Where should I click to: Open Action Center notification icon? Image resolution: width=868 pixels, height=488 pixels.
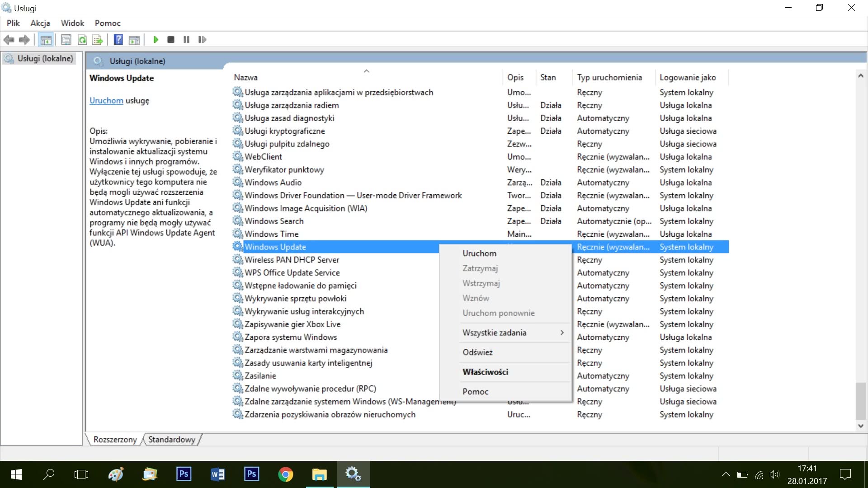(x=845, y=474)
